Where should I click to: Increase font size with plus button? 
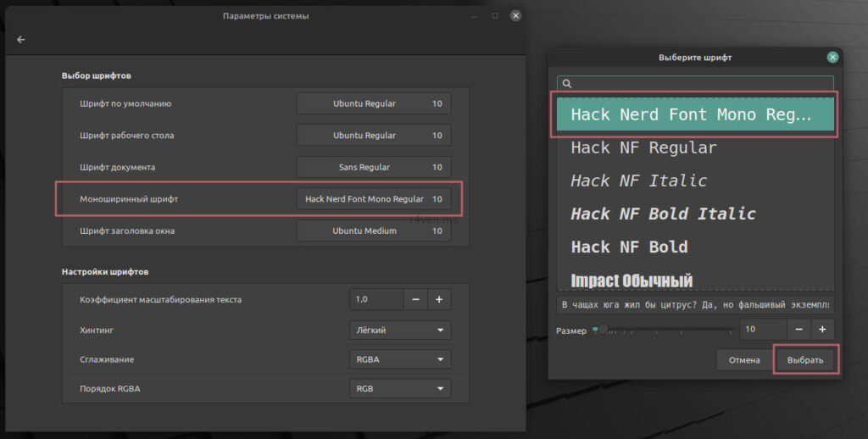pyautogui.click(x=822, y=330)
